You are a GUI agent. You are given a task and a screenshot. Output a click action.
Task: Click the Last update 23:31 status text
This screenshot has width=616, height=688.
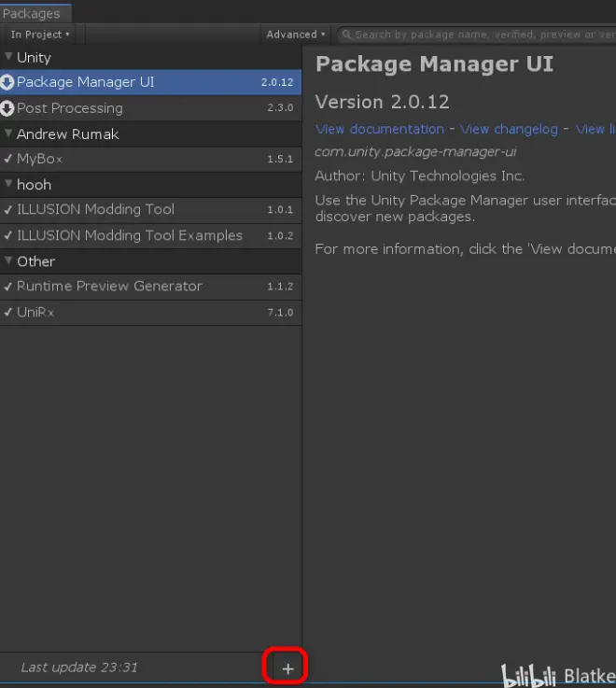79,667
